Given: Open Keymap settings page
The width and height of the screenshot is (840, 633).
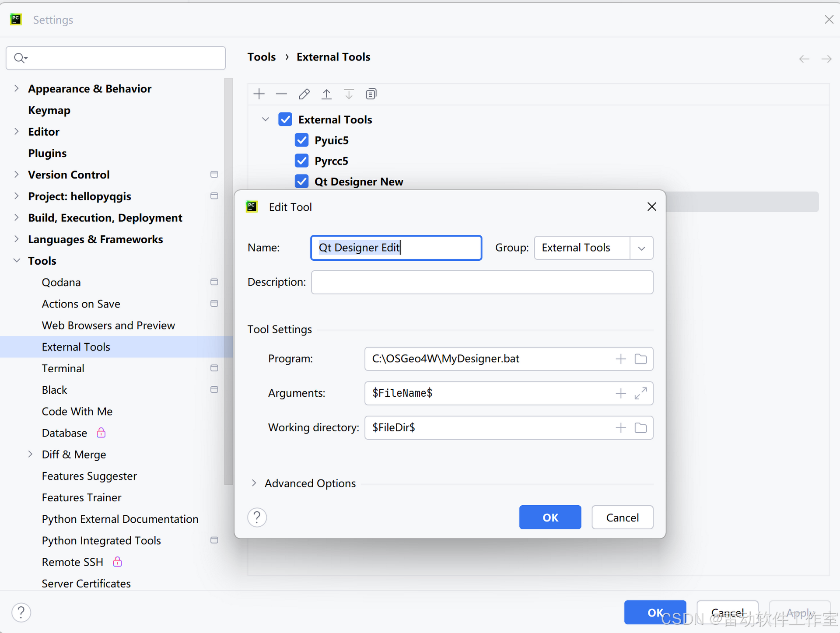Looking at the screenshot, I should [49, 110].
